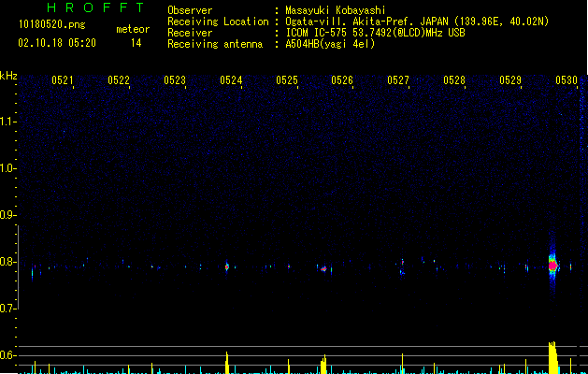Select the file name 10180520.png

(x=52, y=25)
